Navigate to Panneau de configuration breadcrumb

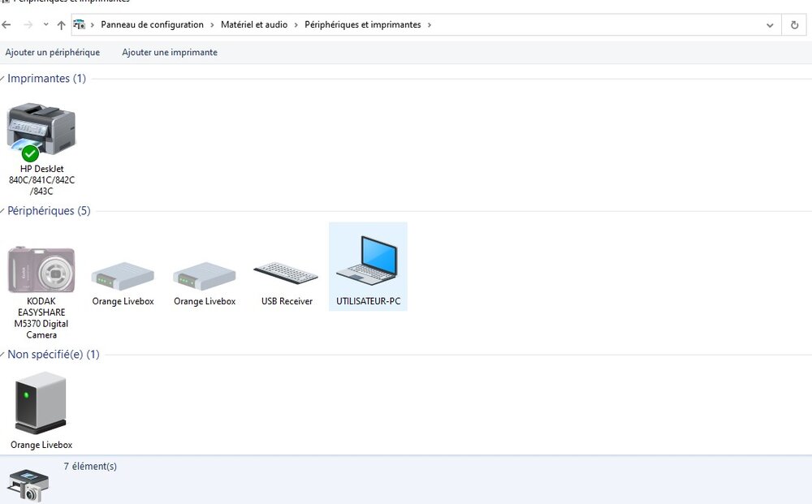click(x=152, y=25)
